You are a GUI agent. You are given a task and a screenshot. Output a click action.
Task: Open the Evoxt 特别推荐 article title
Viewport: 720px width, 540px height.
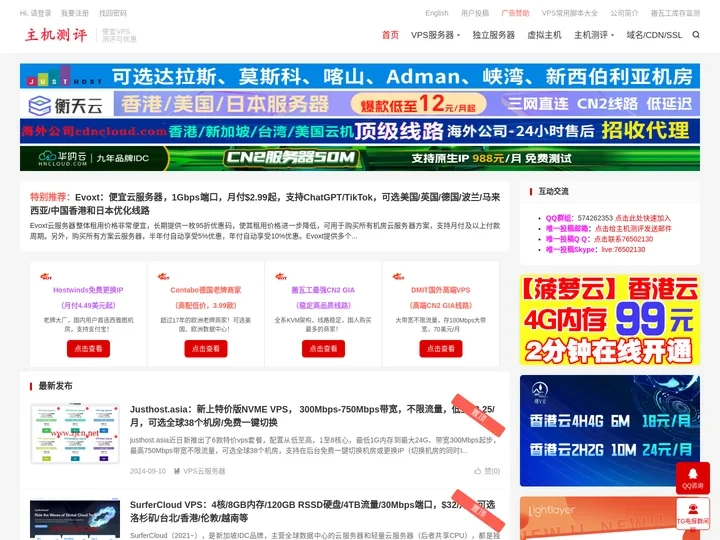(x=265, y=203)
